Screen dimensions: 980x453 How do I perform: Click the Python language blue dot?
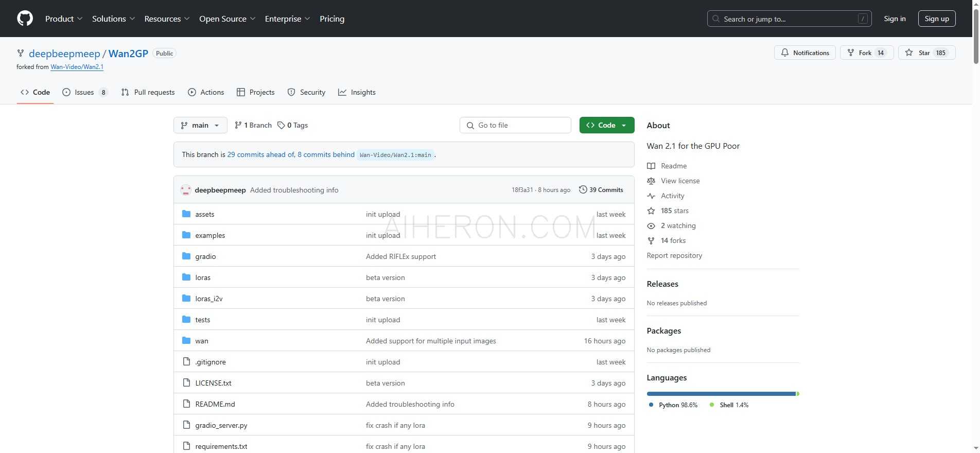(651, 405)
